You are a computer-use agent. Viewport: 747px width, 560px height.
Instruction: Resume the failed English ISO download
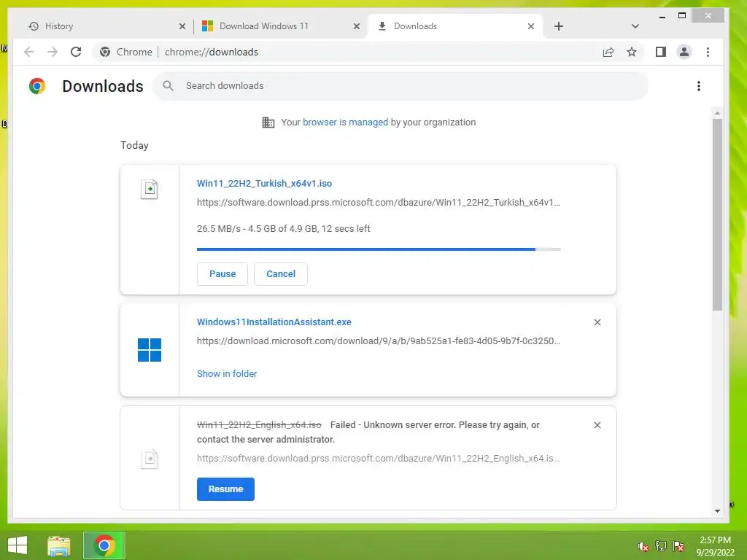coord(226,489)
